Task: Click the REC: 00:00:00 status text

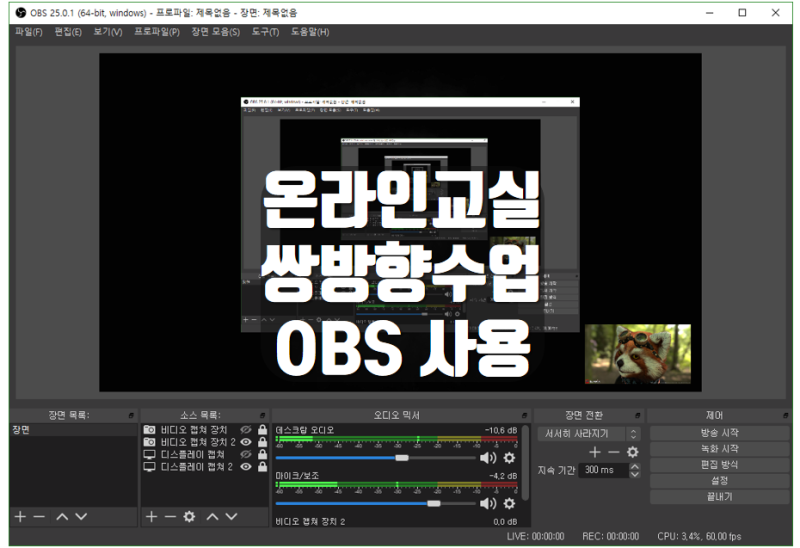Action: pyautogui.click(x=610, y=536)
